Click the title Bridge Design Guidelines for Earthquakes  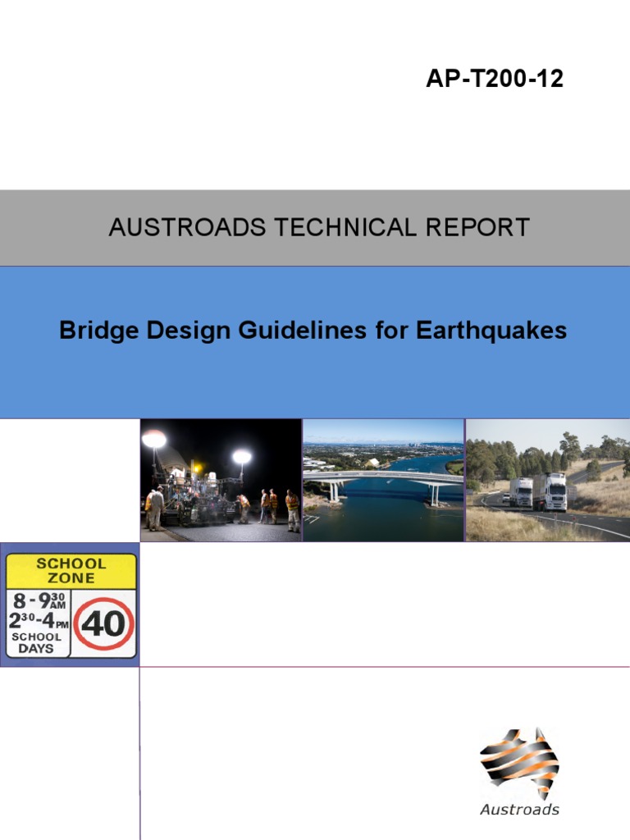(313, 330)
